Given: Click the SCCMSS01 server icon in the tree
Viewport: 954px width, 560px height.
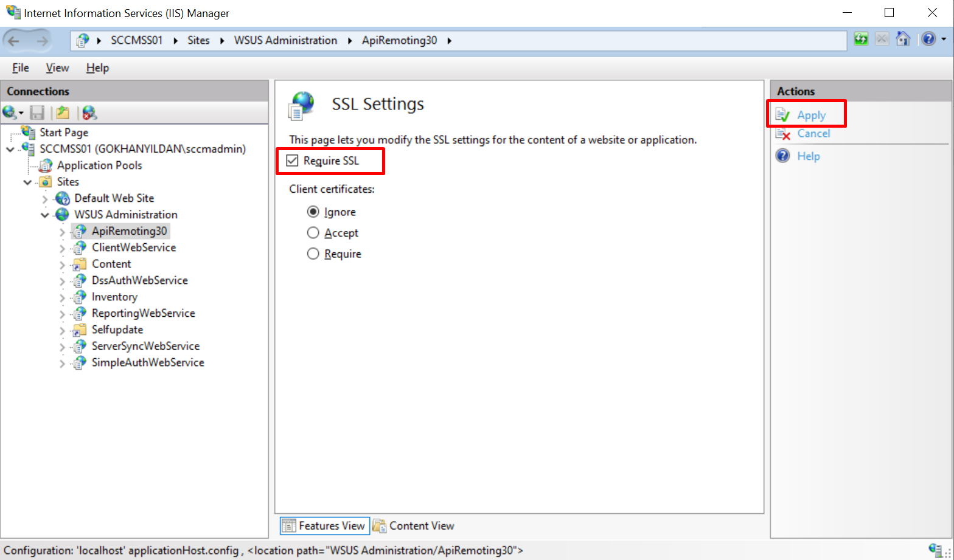Looking at the screenshot, I should point(28,148).
